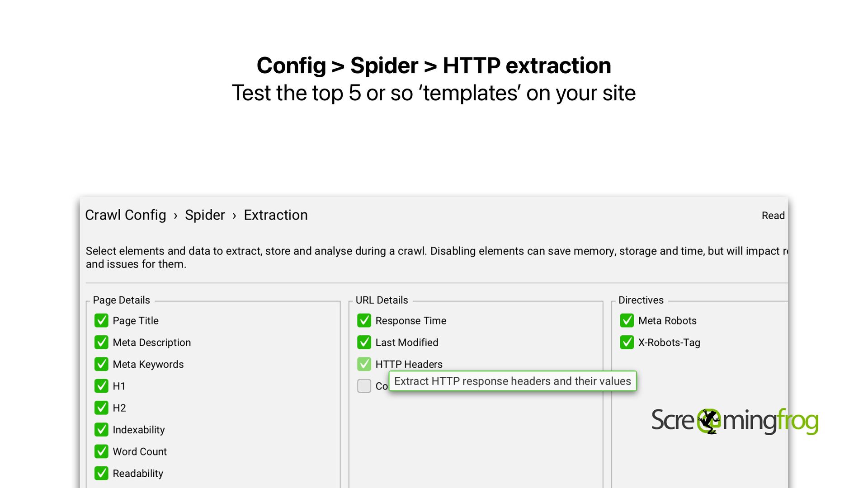Go to Crawl Config breadcrumb
The image size is (868, 488).
(x=126, y=215)
